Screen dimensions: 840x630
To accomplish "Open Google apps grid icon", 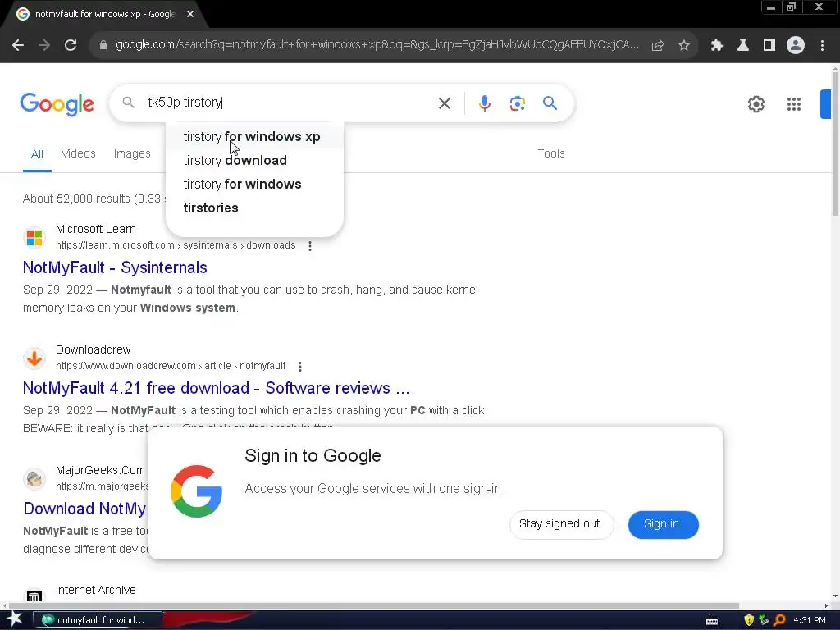I will pyautogui.click(x=793, y=104).
